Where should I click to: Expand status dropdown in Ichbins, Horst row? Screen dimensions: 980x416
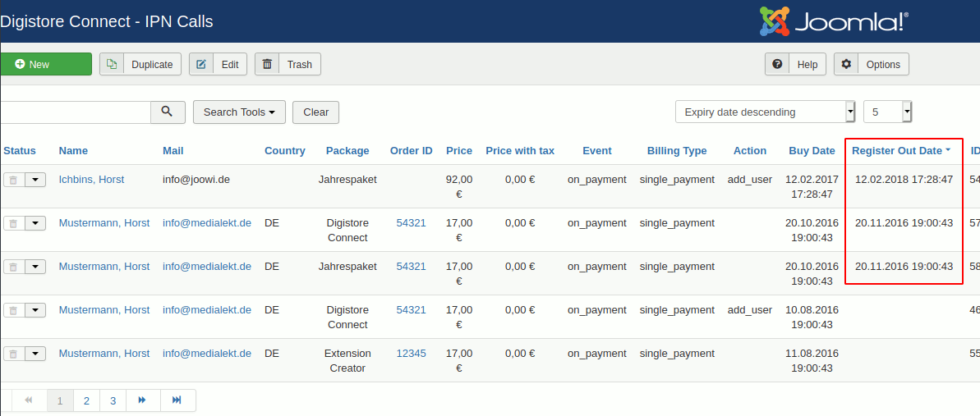click(x=35, y=180)
